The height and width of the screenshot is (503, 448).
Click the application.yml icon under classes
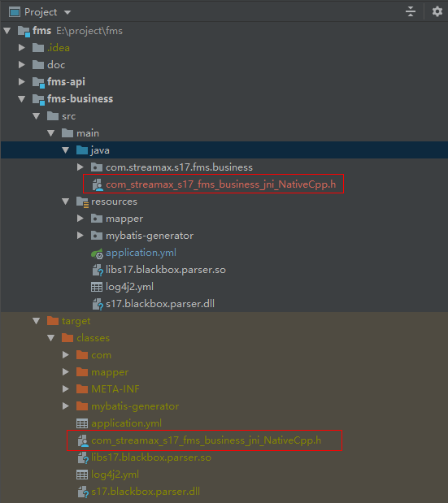[x=82, y=423]
